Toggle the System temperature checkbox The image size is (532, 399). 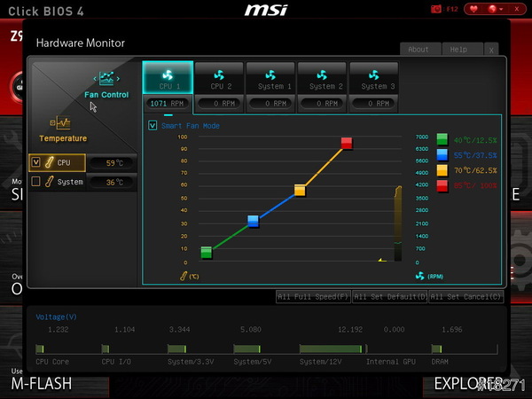35,182
